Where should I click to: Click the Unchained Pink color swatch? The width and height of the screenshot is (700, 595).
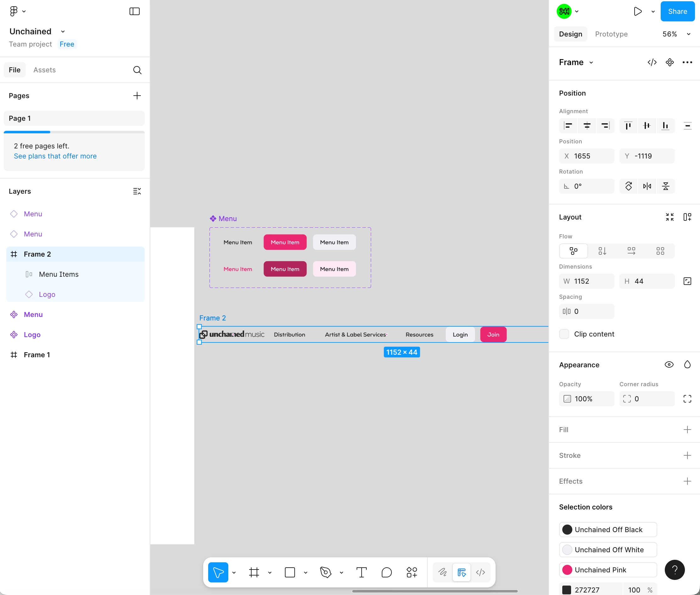tap(567, 570)
